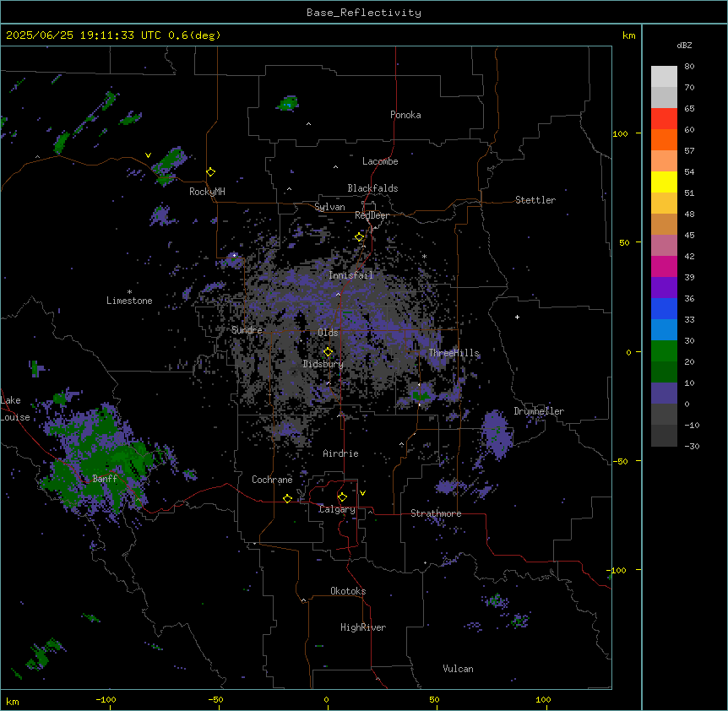This screenshot has width=728, height=711.
Task: Click the white plus marker west of Drumheller
Action: pos(517,317)
